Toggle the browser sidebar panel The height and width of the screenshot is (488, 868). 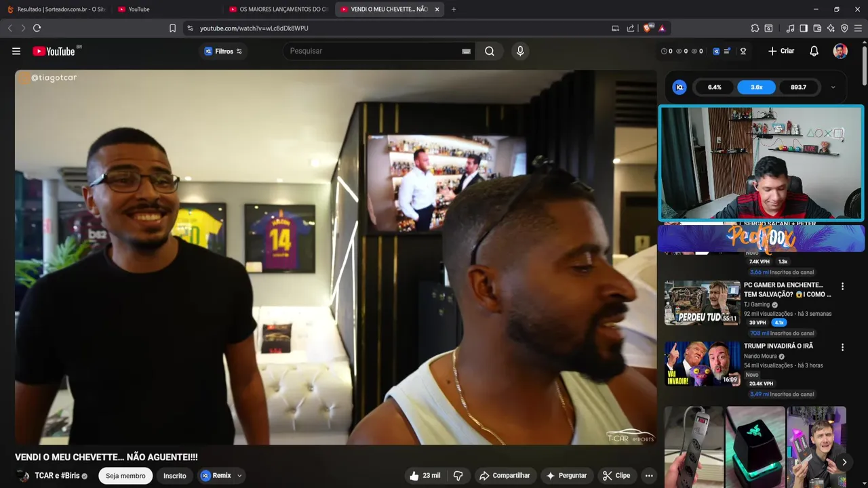(x=804, y=28)
